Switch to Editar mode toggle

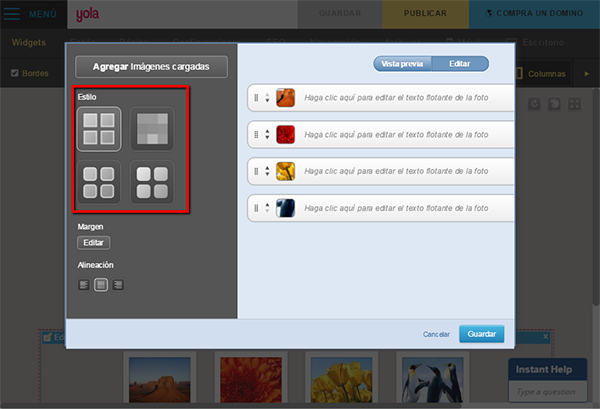[x=460, y=64]
